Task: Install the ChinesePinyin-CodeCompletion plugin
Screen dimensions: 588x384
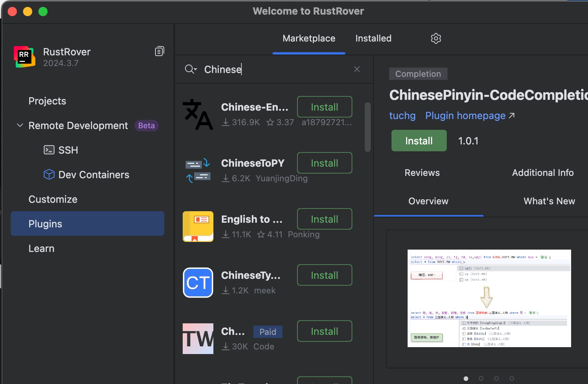Action: [x=419, y=141]
